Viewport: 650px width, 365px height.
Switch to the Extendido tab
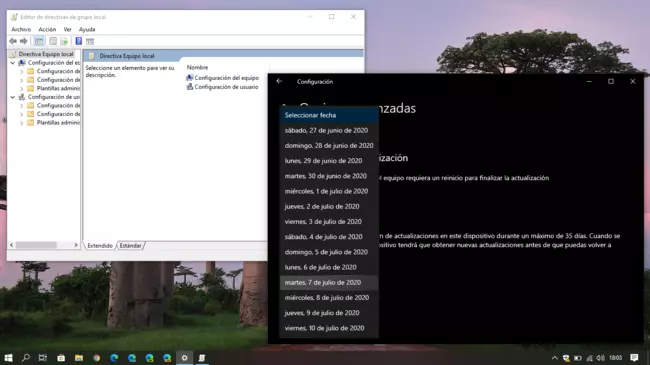coord(100,246)
